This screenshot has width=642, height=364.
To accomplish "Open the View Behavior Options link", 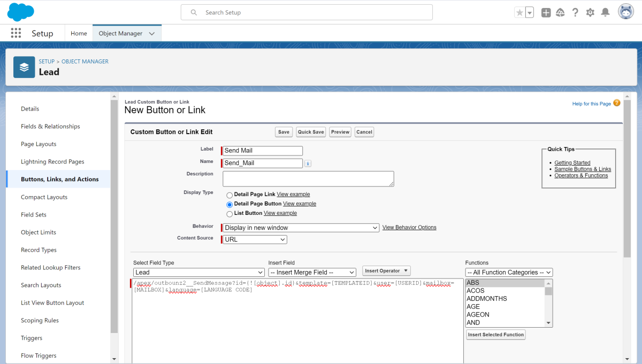I will click(x=409, y=228).
